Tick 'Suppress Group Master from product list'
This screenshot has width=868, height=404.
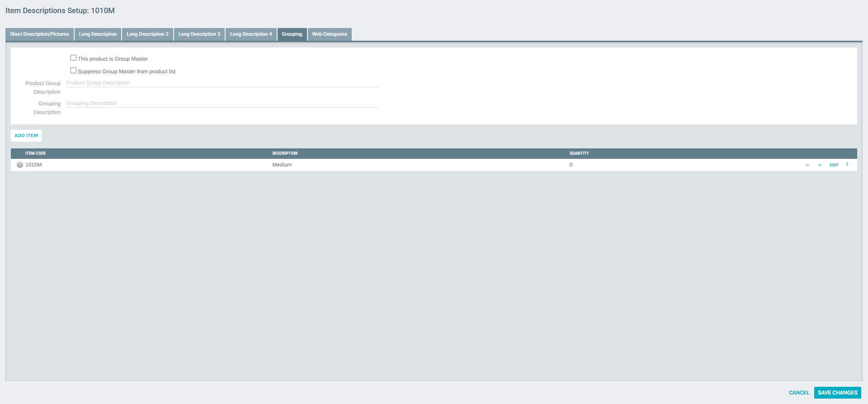(73, 71)
